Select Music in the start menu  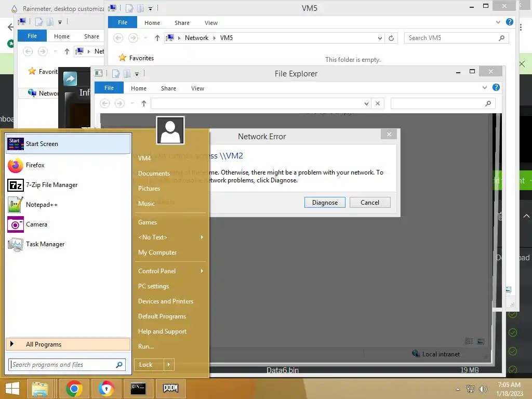(170, 204)
